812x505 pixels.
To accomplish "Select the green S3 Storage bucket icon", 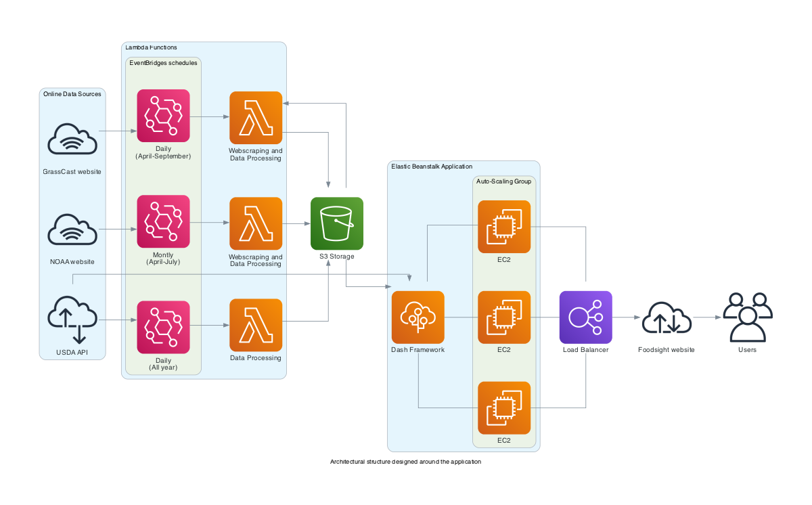I will [x=337, y=223].
